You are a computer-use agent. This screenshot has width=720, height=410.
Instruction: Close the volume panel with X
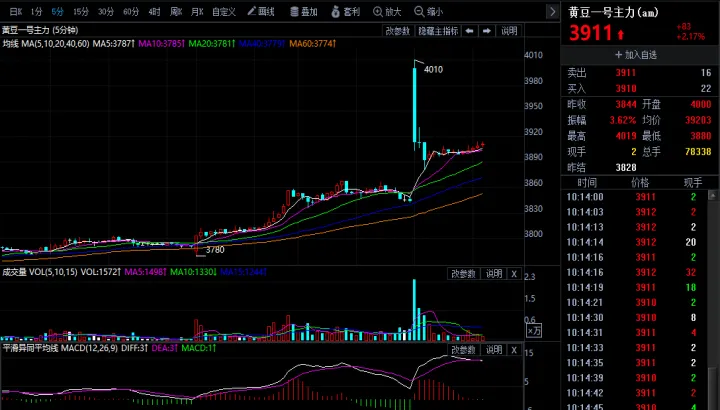[x=514, y=274]
